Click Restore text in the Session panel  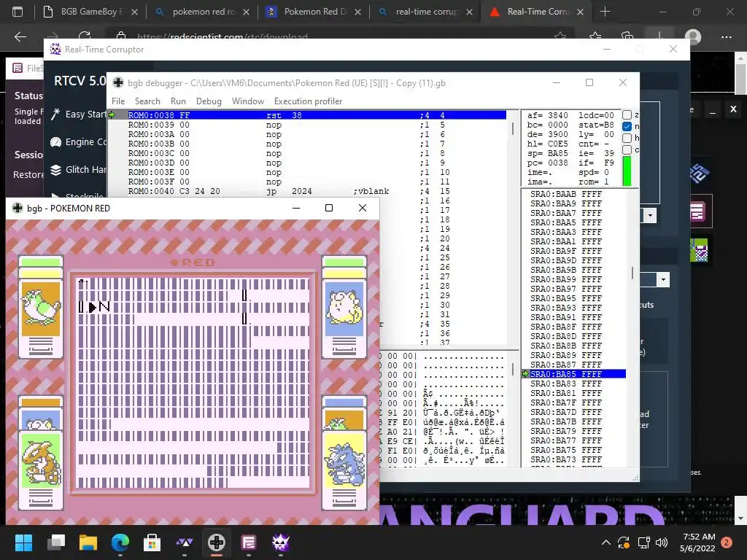tap(28, 175)
